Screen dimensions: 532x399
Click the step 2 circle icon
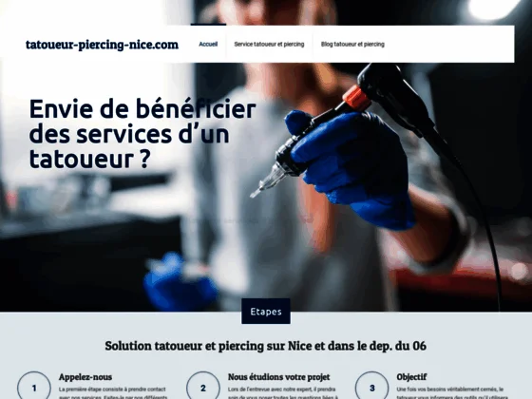(203, 386)
